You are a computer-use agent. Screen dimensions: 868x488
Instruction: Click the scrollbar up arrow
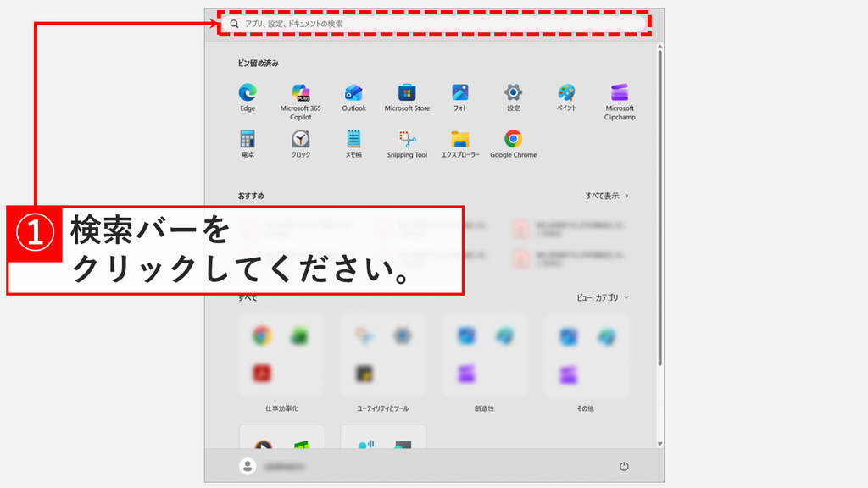tap(659, 47)
